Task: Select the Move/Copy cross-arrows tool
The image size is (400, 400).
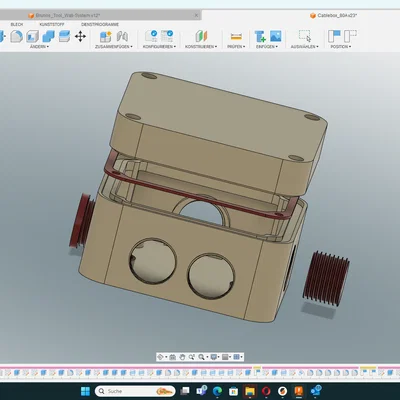Action: click(80, 36)
